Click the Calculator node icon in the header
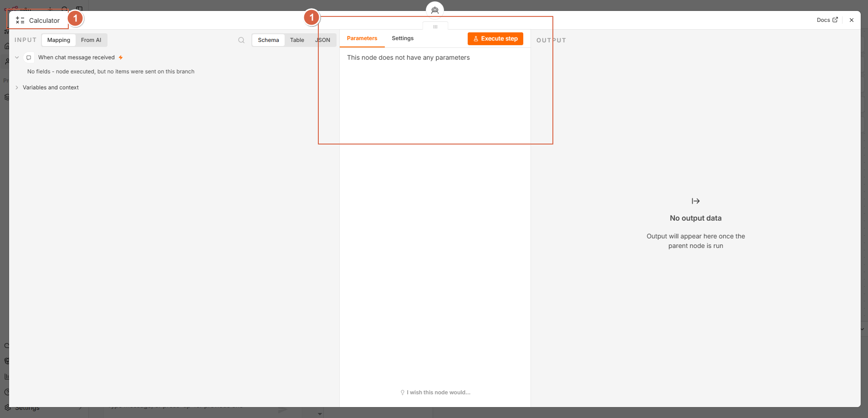The image size is (868, 418). [x=20, y=21]
